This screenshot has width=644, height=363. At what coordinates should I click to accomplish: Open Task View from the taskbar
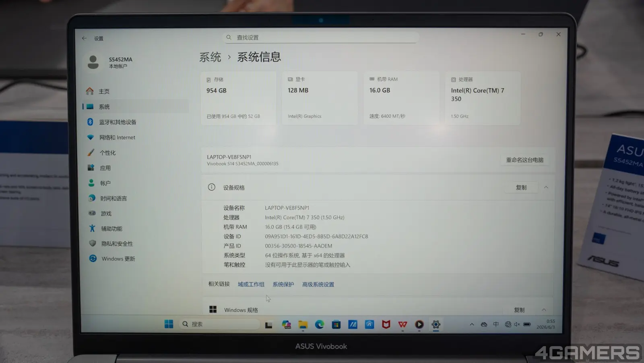pos(268,325)
